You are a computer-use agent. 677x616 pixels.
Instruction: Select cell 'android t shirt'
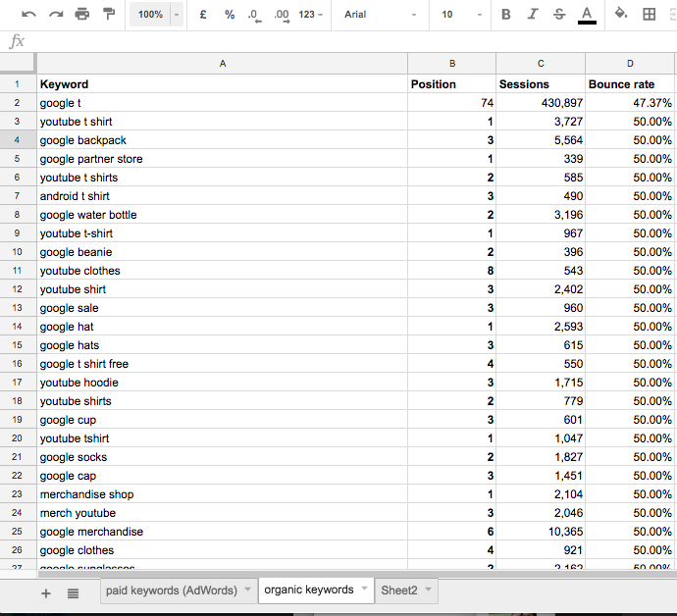click(223, 196)
